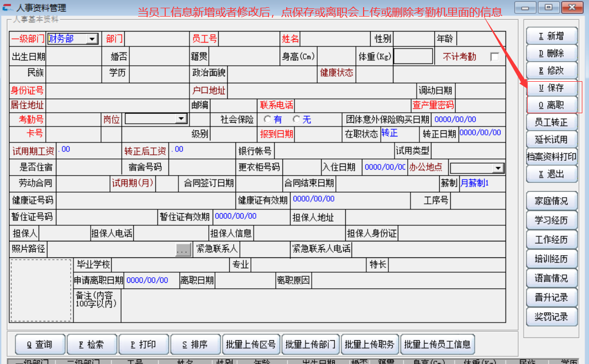The height and width of the screenshot is (364, 589).
Task: Focus the 毕业学校 input field
Action: tap(170, 265)
